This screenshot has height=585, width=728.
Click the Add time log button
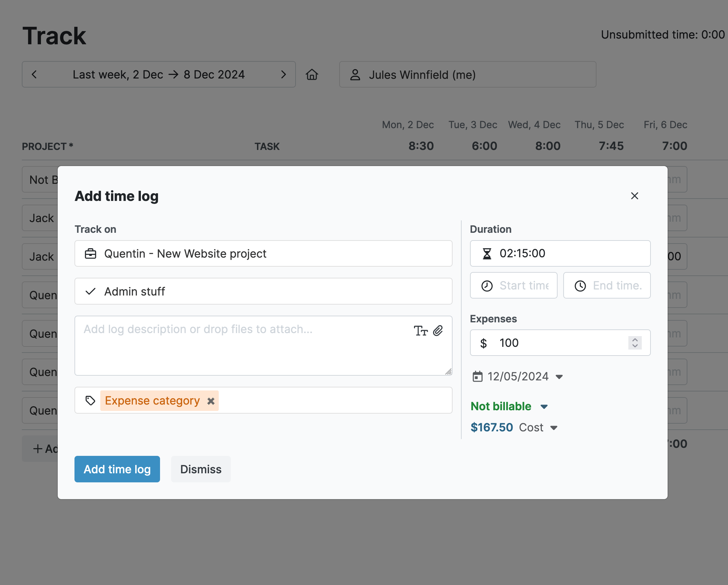117,469
